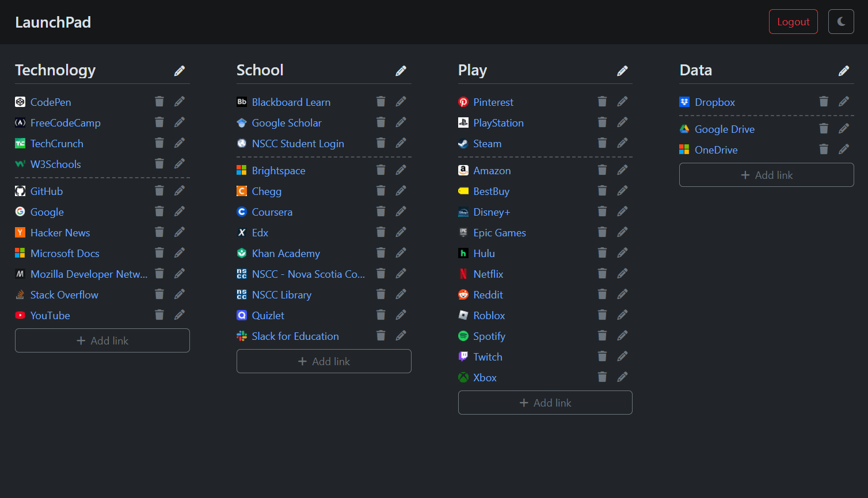Edit the Google Drive link
The image size is (868, 498).
coord(844,128)
